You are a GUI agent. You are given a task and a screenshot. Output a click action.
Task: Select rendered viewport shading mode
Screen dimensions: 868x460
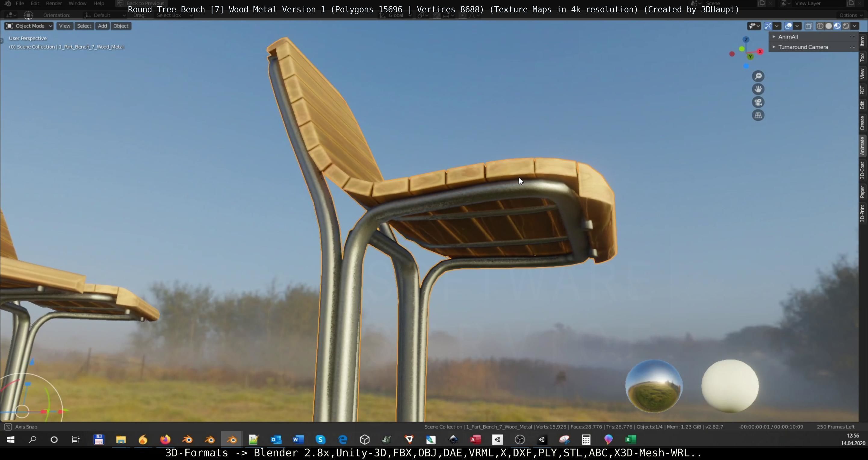[846, 26]
